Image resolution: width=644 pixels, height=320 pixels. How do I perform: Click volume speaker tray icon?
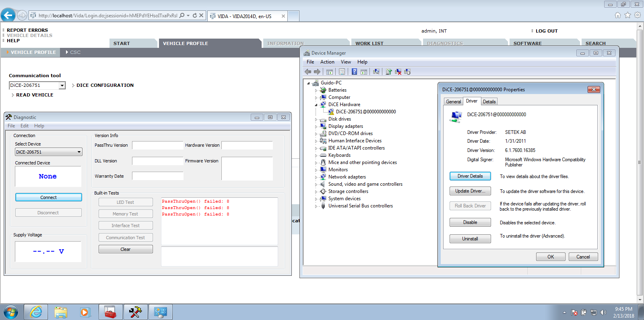pyautogui.click(x=603, y=312)
